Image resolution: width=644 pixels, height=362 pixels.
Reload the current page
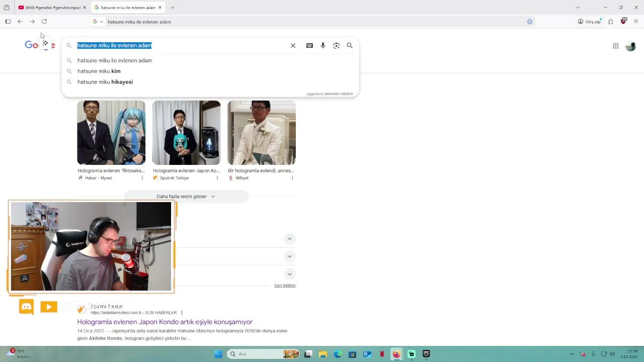(44, 22)
